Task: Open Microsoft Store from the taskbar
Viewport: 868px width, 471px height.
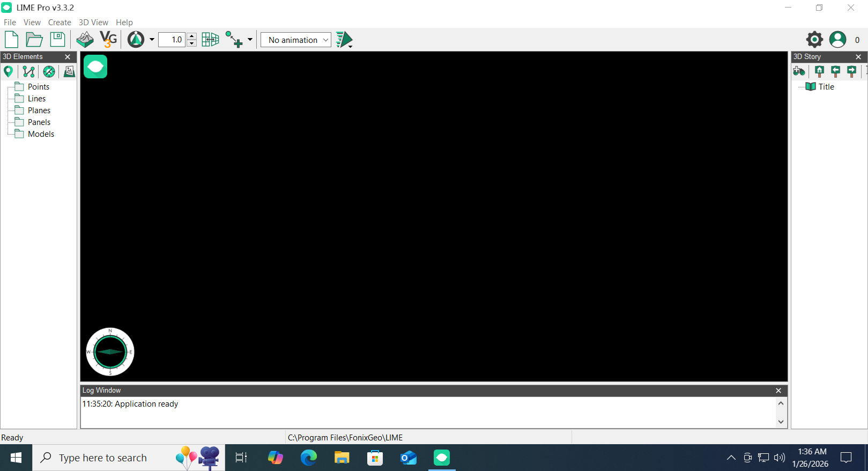Action: pyautogui.click(x=375, y=458)
